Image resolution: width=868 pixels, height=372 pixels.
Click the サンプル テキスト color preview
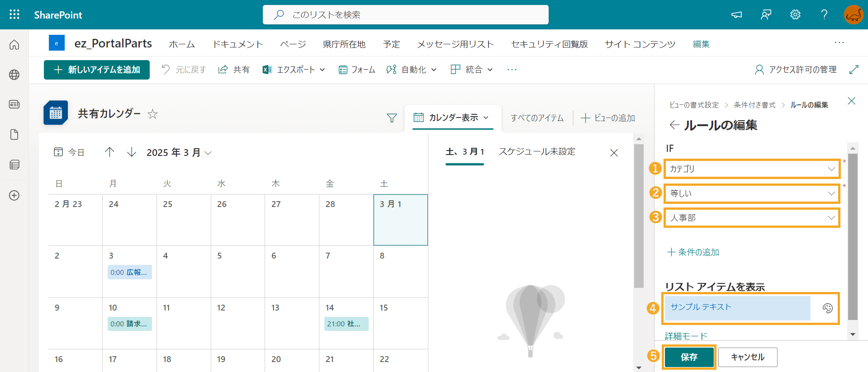point(738,308)
